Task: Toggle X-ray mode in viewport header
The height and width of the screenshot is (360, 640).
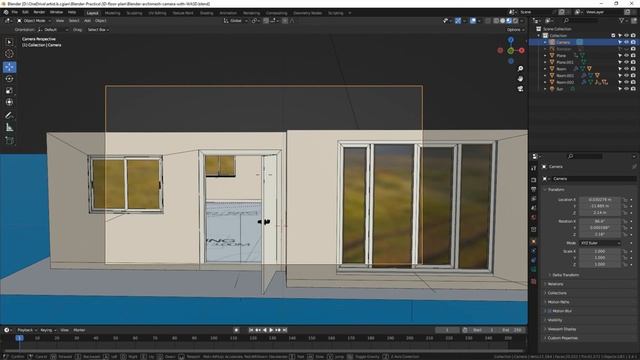Action: 488,20
